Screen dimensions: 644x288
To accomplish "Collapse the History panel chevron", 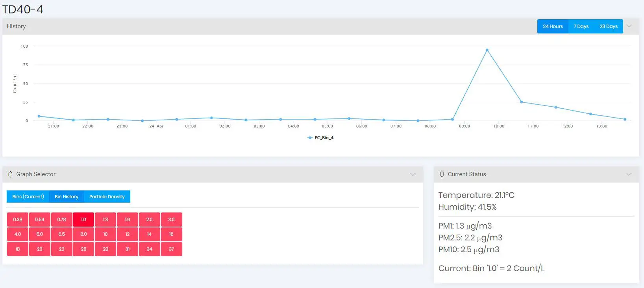I will 629,26.
